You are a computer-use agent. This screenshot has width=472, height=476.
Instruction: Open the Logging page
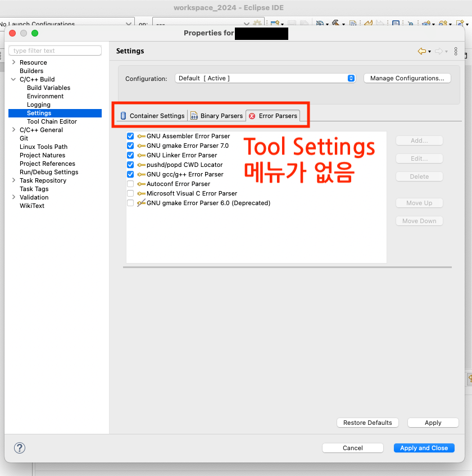point(39,105)
